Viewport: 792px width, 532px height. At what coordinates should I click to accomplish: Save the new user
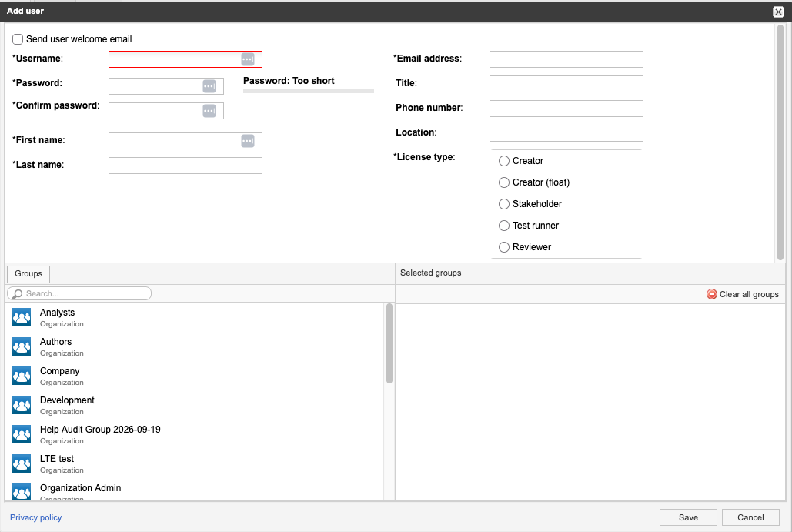tap(688, 517)
